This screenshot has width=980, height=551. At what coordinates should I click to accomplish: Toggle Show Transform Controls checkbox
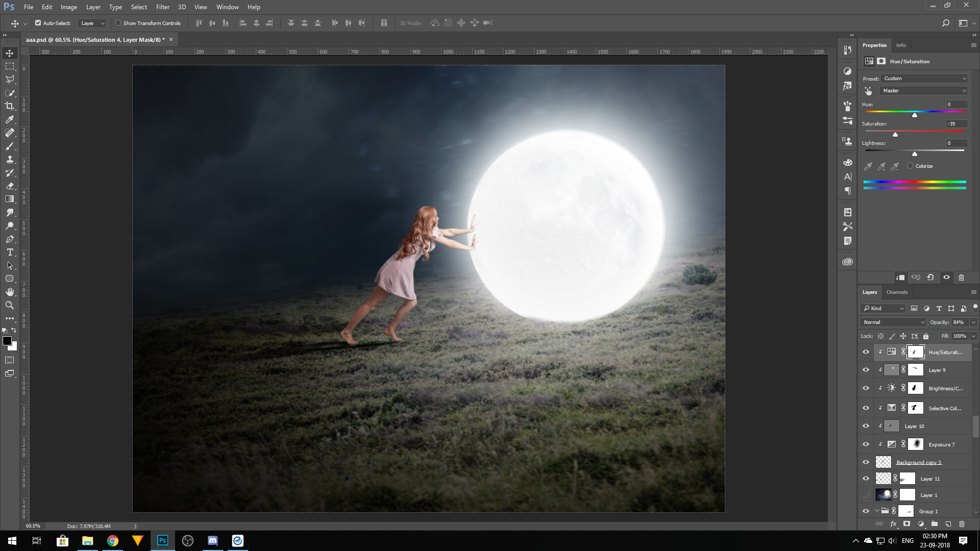point(118,23)
